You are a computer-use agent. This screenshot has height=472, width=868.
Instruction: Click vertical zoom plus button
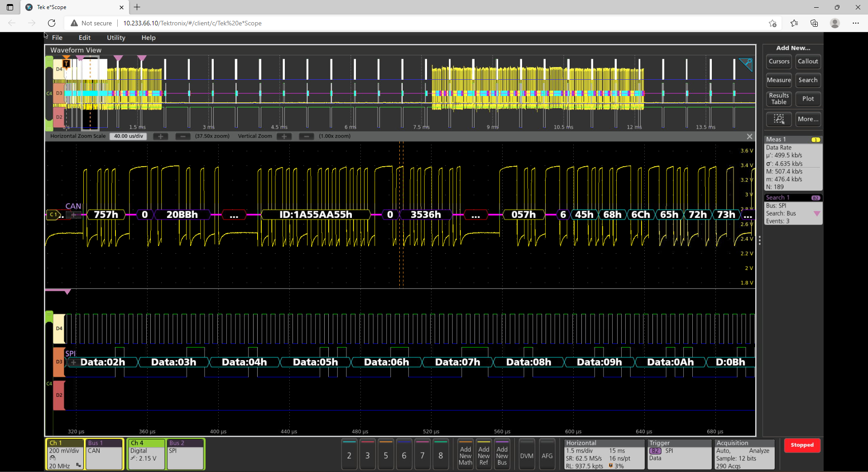point(284,136)
